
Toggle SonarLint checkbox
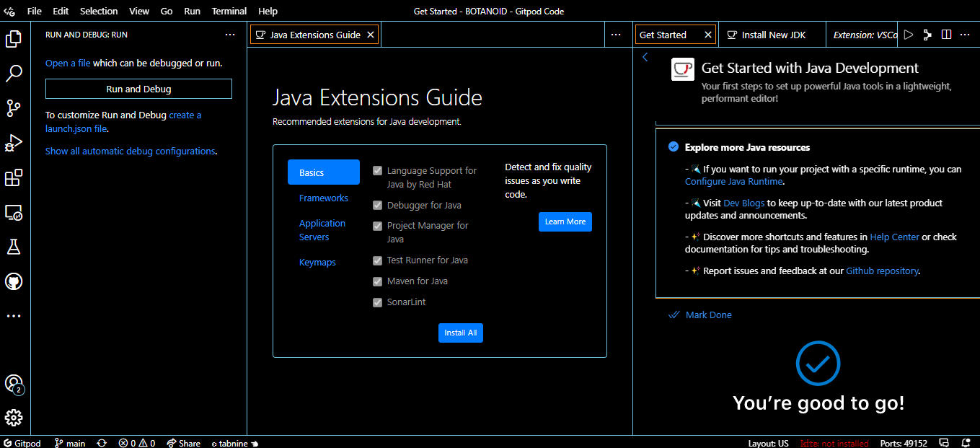point(377,302)
